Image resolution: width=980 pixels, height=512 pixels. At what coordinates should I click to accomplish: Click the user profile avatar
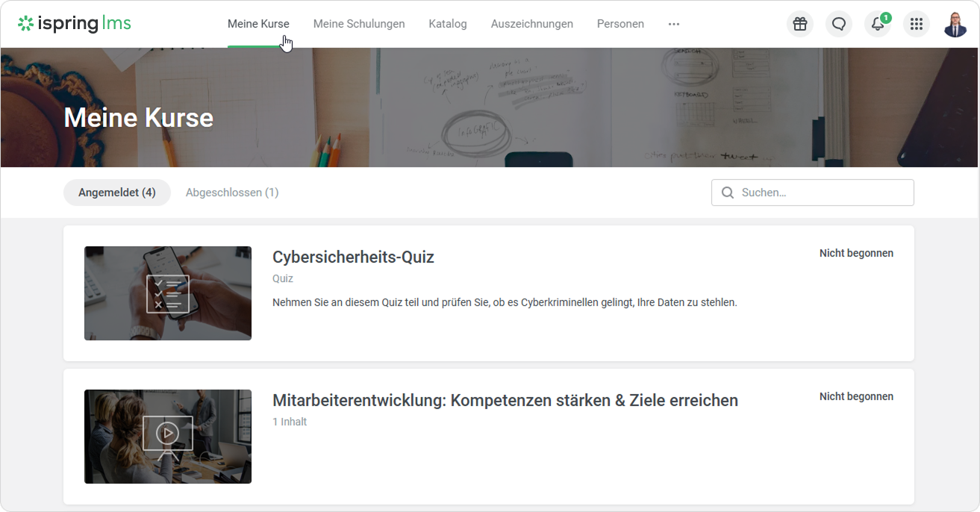[955, 24]
